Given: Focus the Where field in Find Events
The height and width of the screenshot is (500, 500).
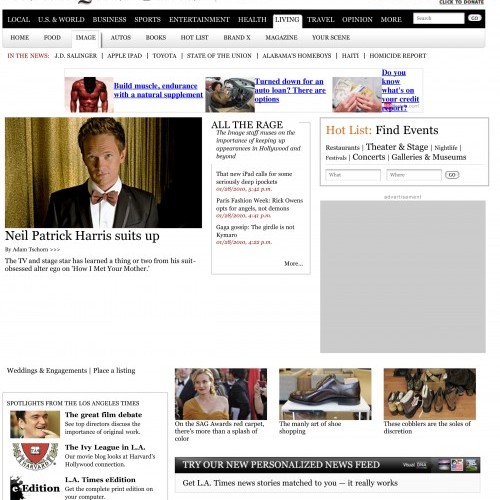Looking at the screenshot, I should coord(414,175).
